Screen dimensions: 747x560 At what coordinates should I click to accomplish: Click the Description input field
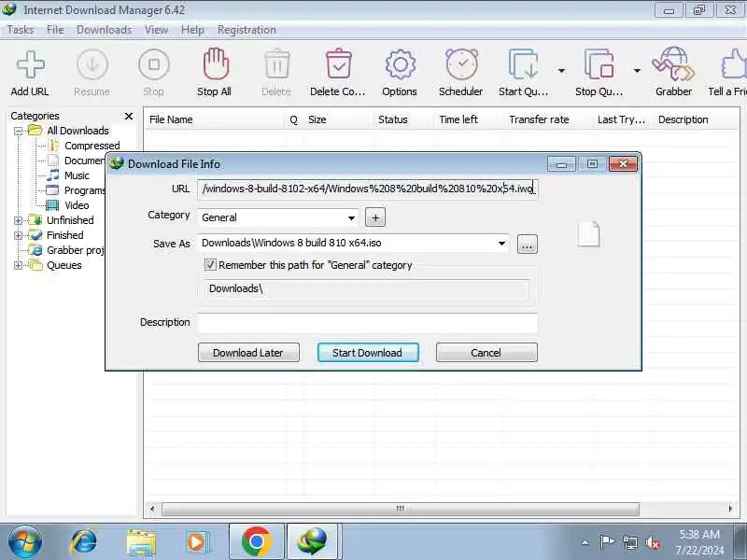click(x=368, y=322)
